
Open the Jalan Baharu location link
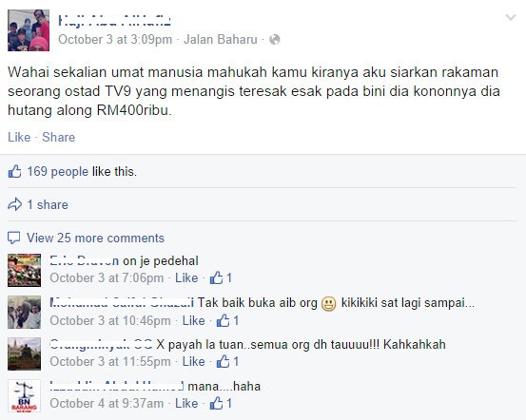pos(221,40)
